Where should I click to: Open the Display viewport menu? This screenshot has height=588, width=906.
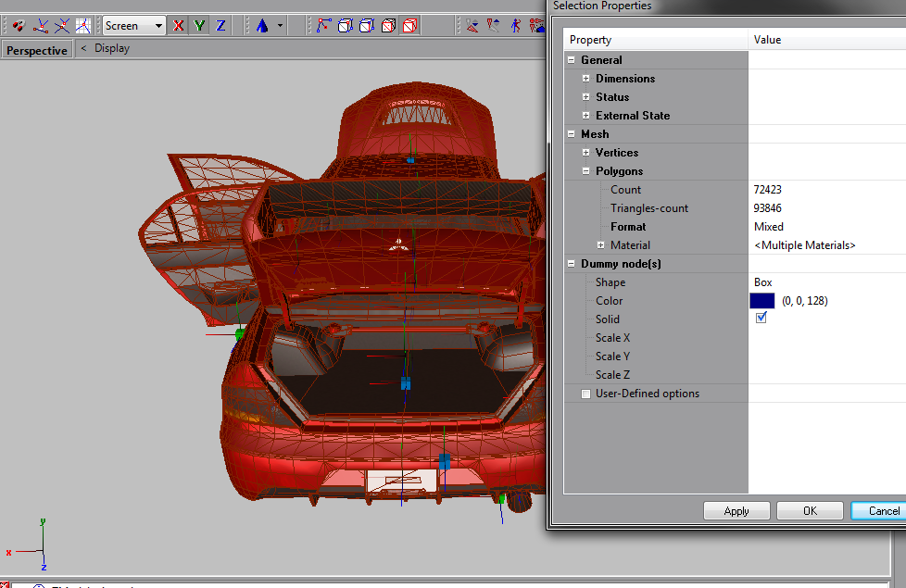(x=111, y=48)
